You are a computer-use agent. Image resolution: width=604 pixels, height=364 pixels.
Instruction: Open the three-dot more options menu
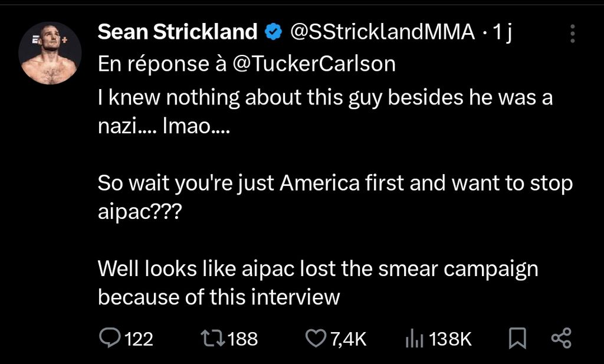[x=572, y=34]
